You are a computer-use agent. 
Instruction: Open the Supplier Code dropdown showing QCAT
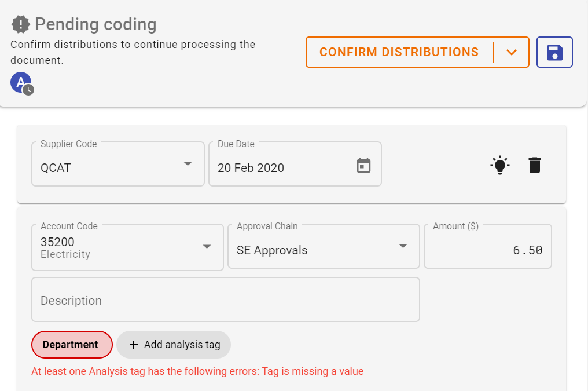[187, 164]
